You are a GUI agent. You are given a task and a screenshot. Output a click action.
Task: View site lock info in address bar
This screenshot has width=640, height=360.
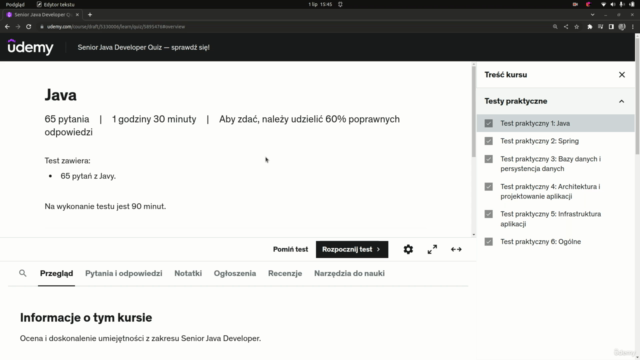[42, 27]
